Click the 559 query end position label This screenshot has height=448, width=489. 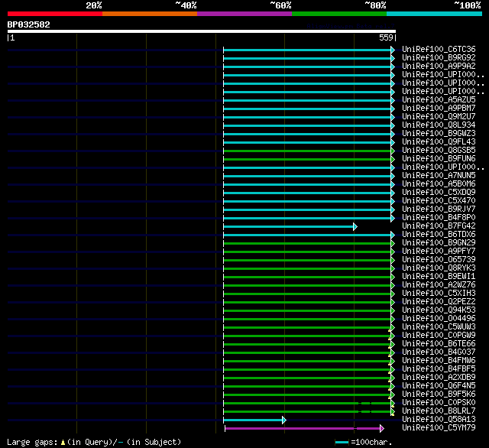(386, 37)
